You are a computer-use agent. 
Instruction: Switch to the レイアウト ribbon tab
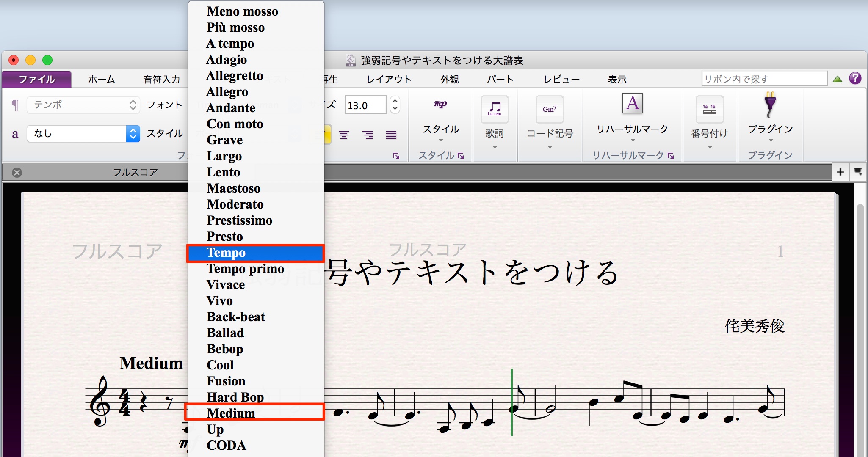[x=389, y=79]
